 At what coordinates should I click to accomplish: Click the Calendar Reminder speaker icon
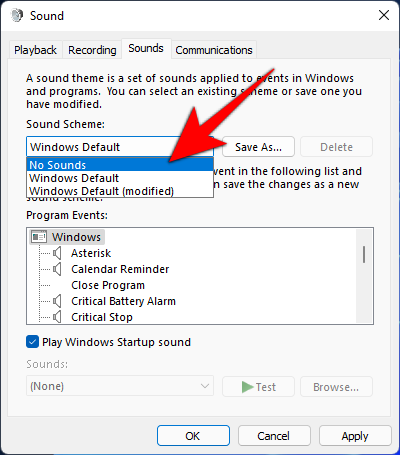coord(57,269)
